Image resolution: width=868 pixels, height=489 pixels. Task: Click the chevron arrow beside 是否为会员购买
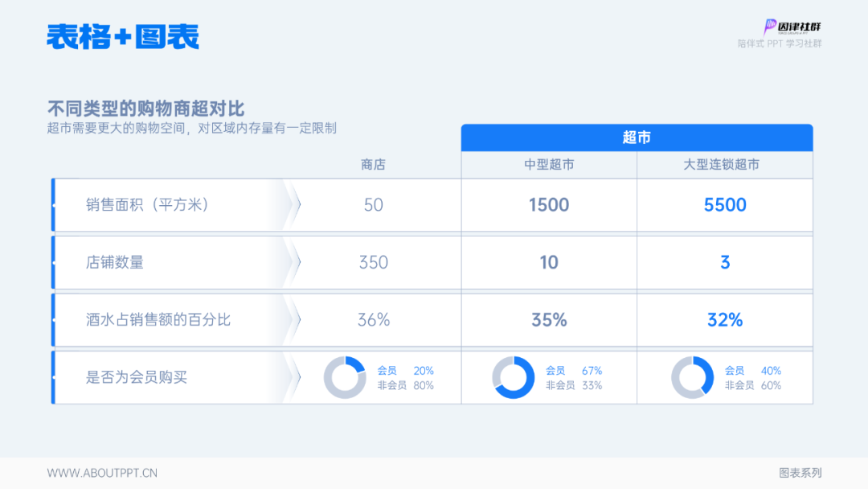click(292, 378)
